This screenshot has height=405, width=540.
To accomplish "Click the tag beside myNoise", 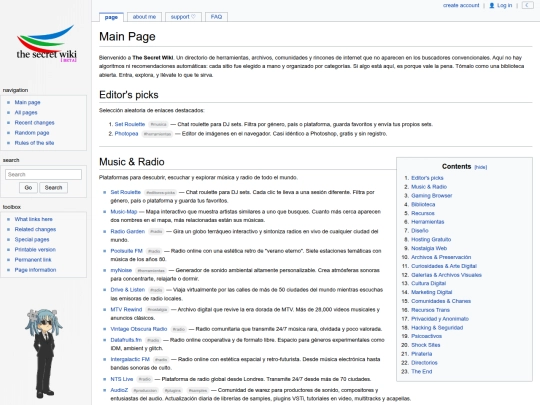I will 151,271.
